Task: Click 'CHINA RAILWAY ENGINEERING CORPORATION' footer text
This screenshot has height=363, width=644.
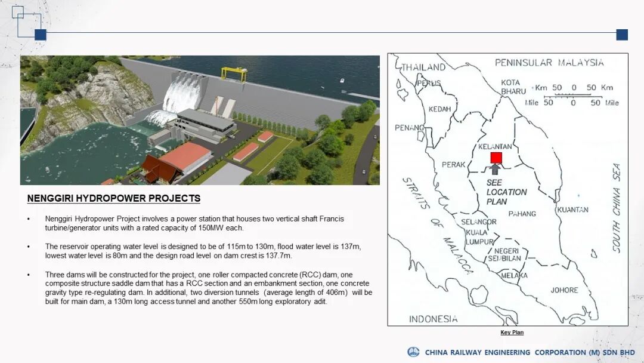Action: tap(530, 352)
